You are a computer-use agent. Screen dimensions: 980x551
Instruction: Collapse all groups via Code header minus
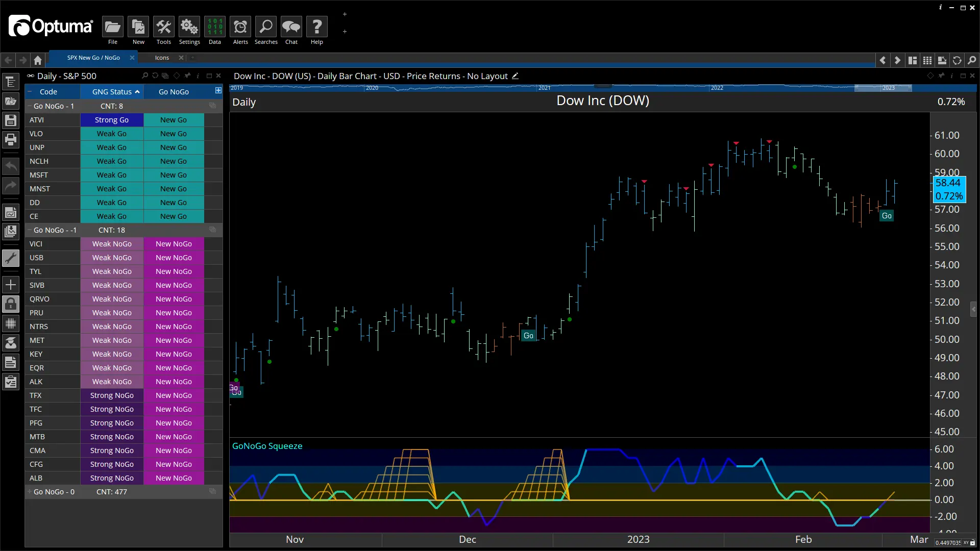coord(30,92)
